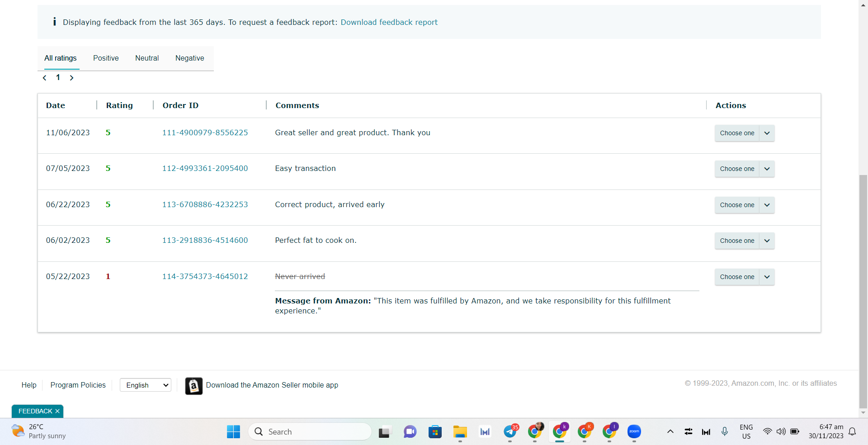Click the rating 1 for 05/22/2023
Viewport: 868px width, 445px height.
pyautogui.click(x=108, y=276)
